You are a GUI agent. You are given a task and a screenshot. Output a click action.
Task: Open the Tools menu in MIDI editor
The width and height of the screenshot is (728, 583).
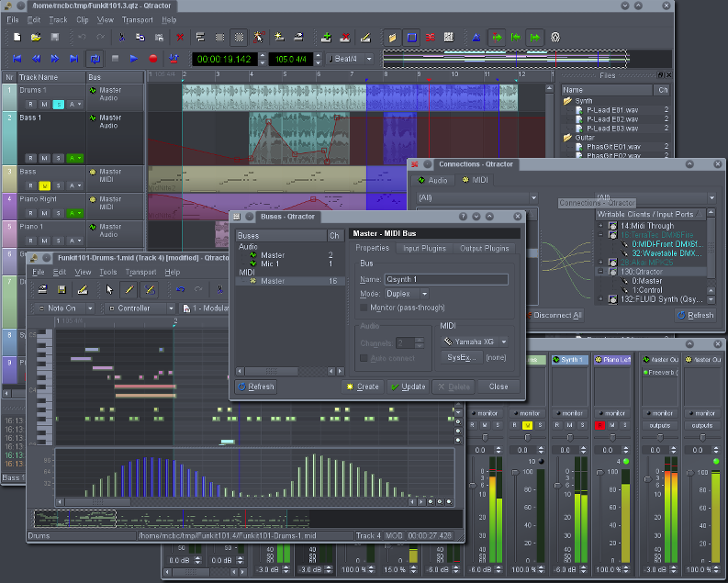(x=107, y=272)
